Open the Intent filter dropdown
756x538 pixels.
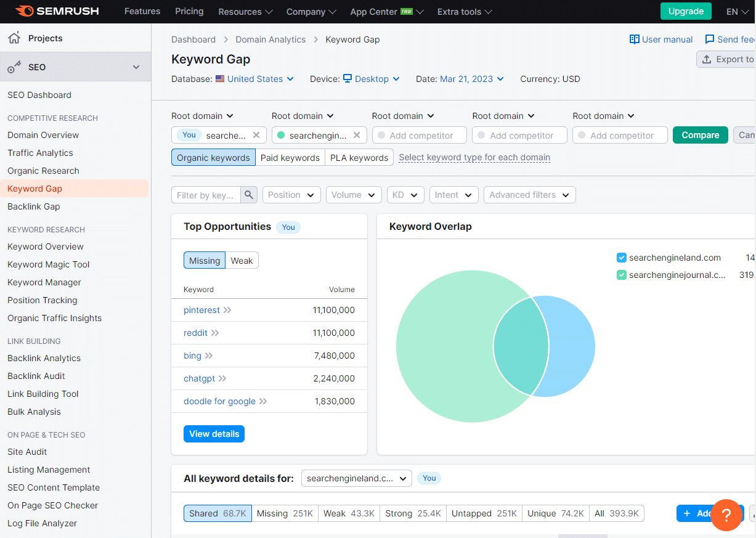454,195
